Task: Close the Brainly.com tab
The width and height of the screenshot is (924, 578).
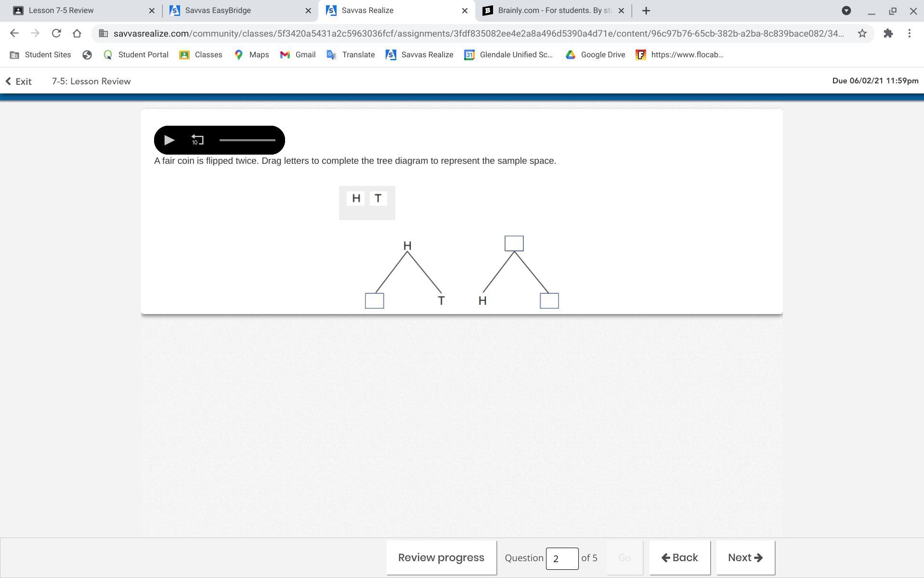Action: click(x=621, y=11)
